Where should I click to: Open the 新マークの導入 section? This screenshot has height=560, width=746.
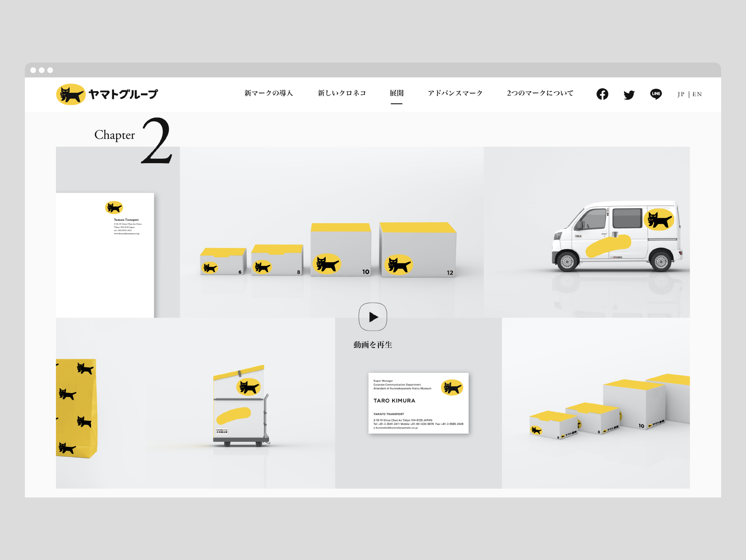point(269,93)
